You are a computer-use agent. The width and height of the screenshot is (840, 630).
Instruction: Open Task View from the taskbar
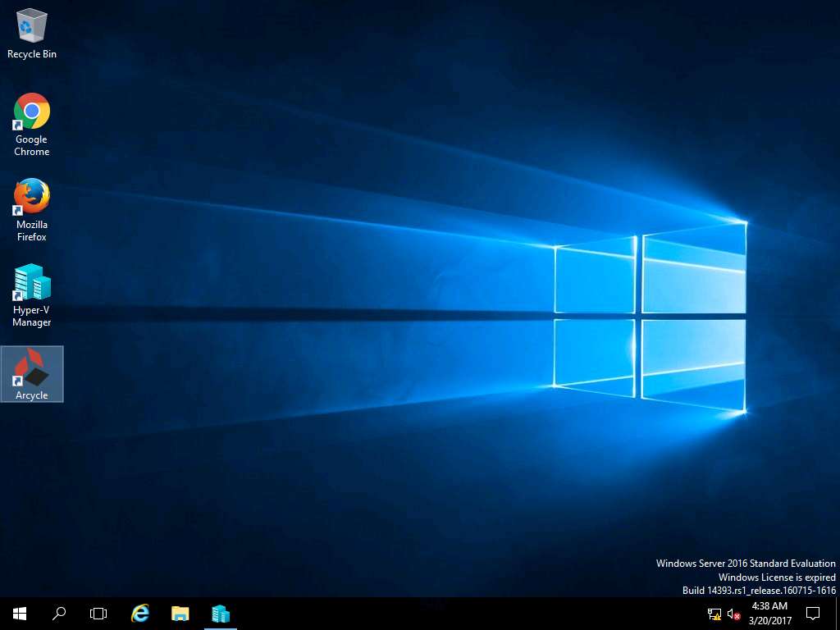(98, 614)
